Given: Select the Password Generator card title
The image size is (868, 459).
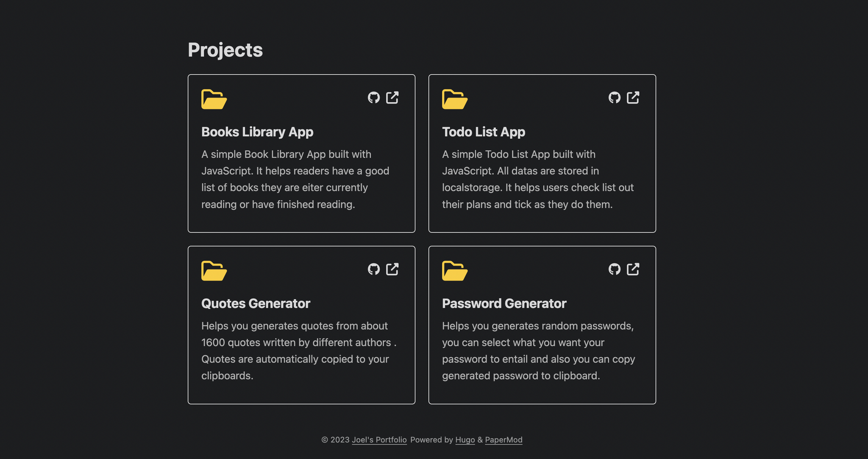Looking at the screenshot, I should [504, 303].
